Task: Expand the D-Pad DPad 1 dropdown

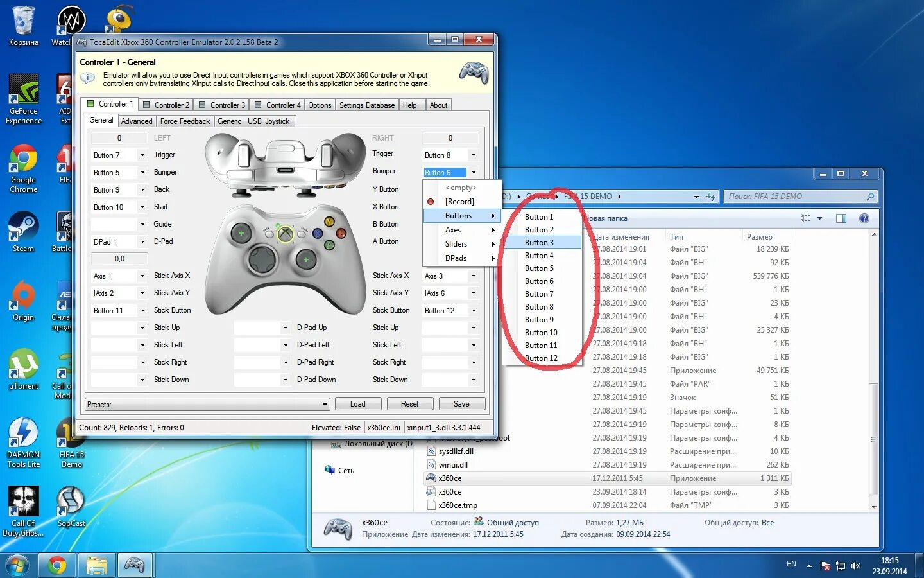Action: tap(142, 242)
